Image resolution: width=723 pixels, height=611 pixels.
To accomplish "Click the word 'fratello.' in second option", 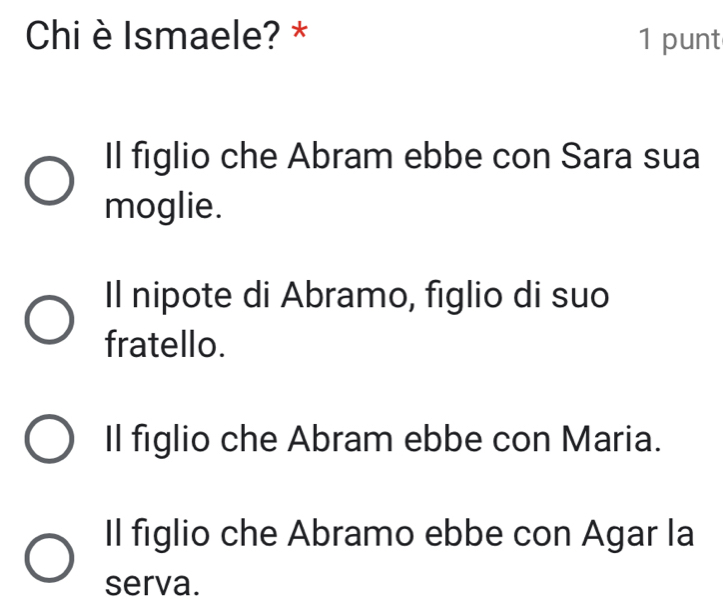I will tap(161, 345).
